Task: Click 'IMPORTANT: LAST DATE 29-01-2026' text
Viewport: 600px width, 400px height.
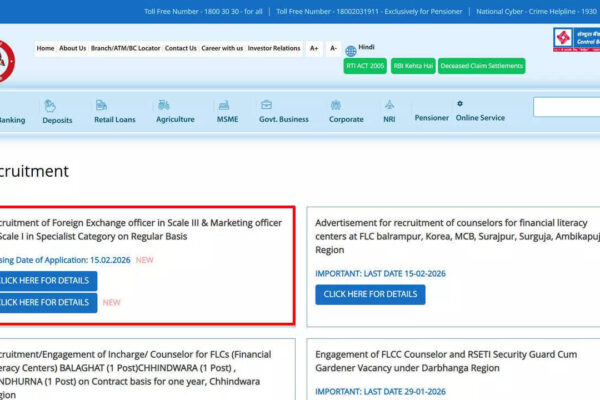Action: coord(380,392)
